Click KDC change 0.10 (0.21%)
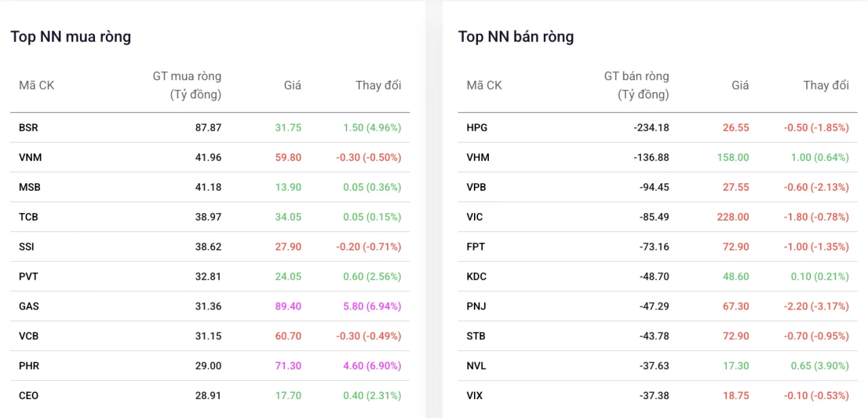The height and width of the screenshot is (418, 868). [820, 277]
